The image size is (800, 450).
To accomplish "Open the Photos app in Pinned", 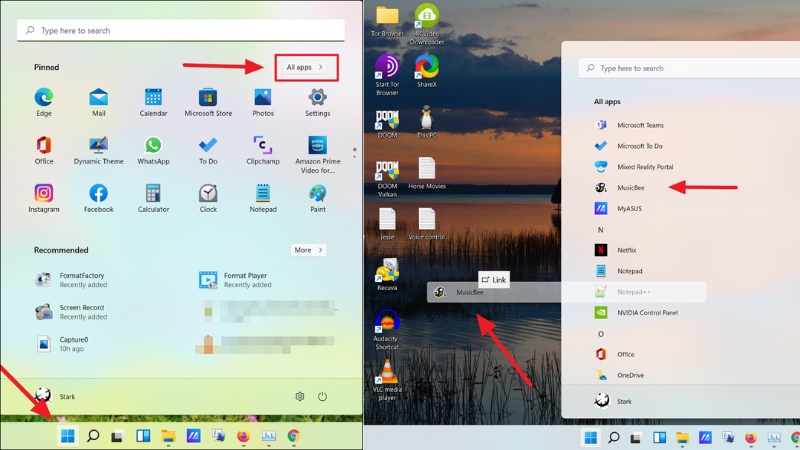I will [x=263, y=102].
